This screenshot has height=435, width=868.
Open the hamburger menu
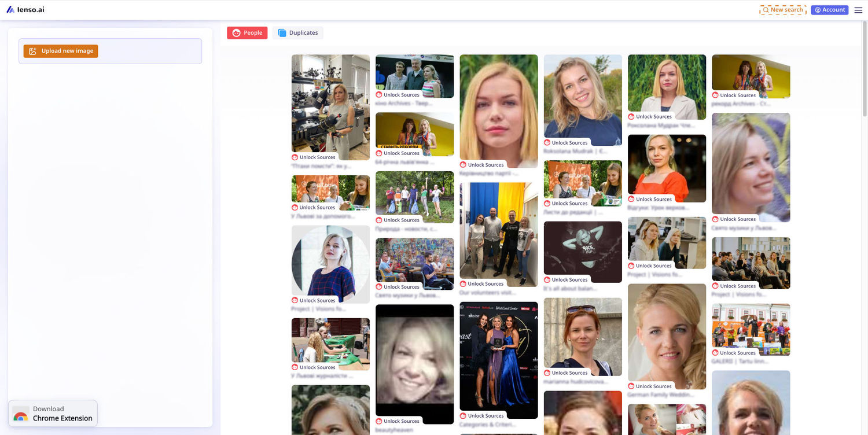[858, 10]
